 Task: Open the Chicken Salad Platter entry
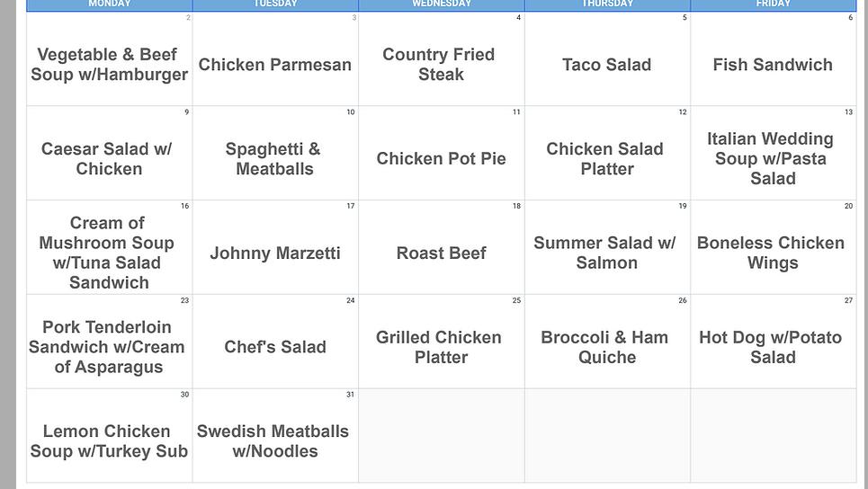click(607, 159)
